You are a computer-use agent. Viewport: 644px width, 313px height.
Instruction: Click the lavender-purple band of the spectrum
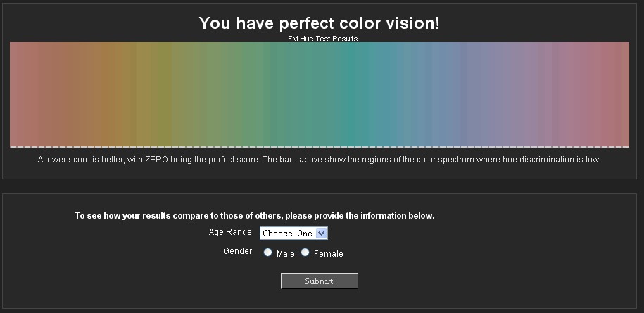pos(497,94)
